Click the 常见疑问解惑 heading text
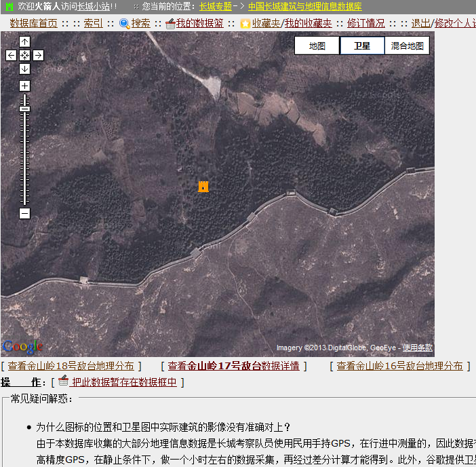476x467 pixels. pos(41,398)
